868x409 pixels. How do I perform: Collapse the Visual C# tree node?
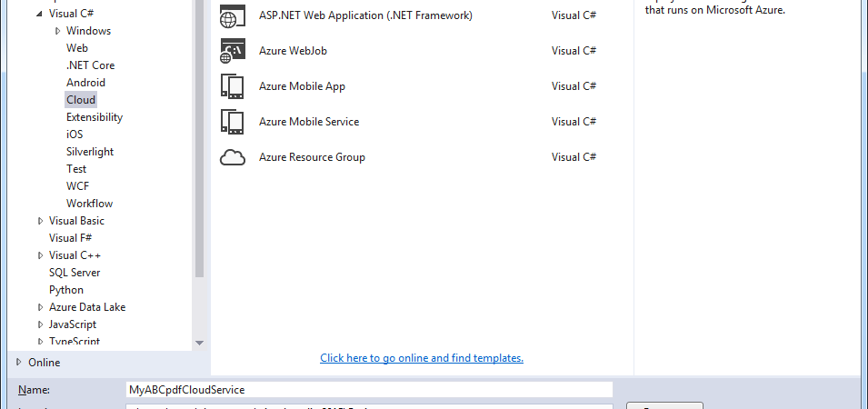(39, 14)
